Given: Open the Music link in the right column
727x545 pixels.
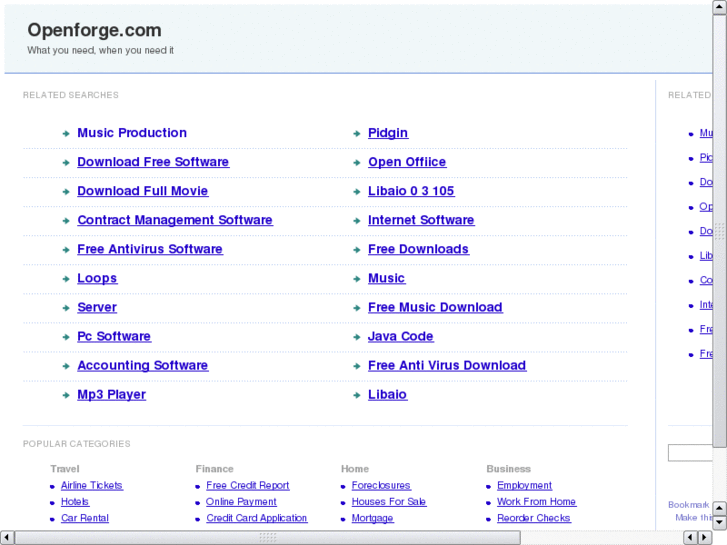Looking at the screenshot, I should [387, 278].
